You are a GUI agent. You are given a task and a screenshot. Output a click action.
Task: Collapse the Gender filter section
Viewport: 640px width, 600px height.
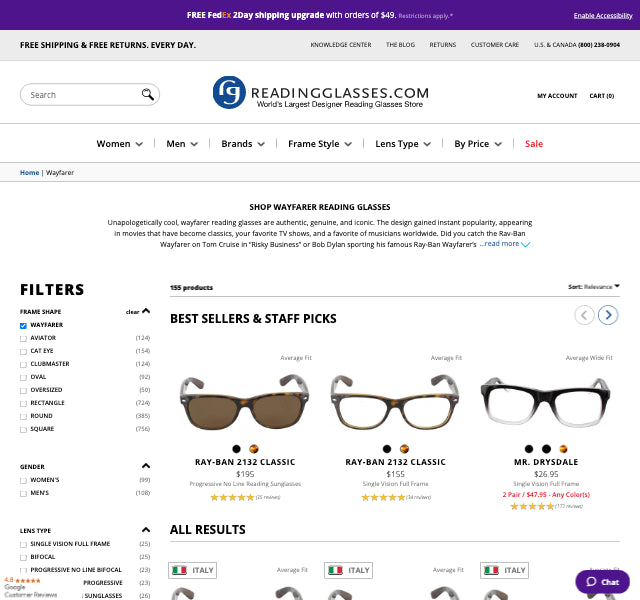pos(146,466)
